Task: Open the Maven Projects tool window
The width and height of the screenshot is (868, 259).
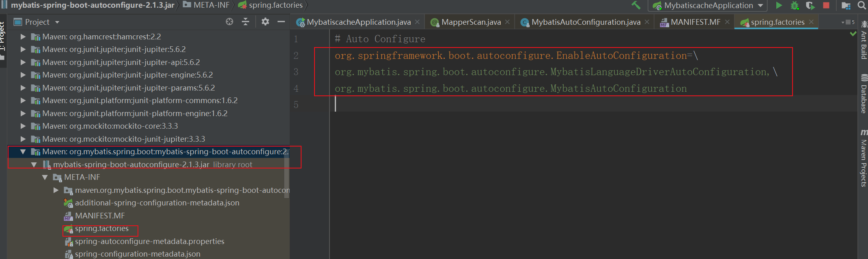Action: [x=864, y=158]
